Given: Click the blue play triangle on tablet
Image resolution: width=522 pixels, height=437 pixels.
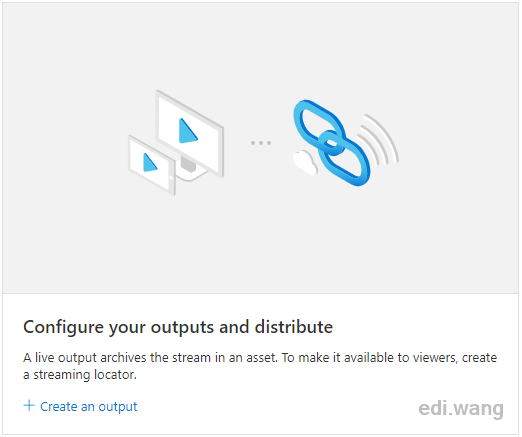Looking at the screenshot, I should (x=150, y=162).
